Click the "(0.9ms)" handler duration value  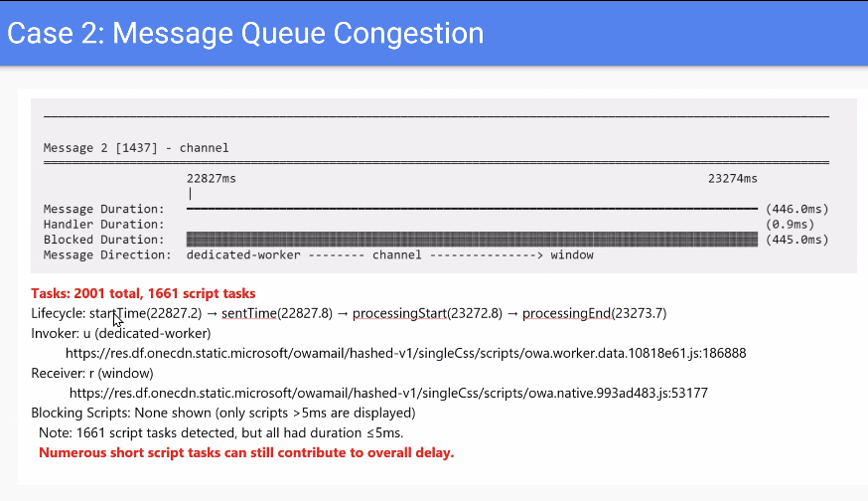789,225
